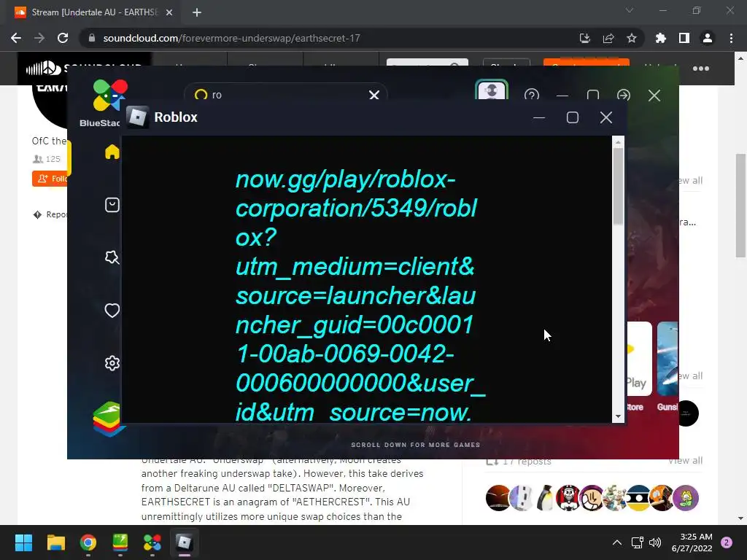The width and height of the screenshot is (747, 560).
Task: Open the BlueStacks help question mark
Action: click(x=532, y=96)
